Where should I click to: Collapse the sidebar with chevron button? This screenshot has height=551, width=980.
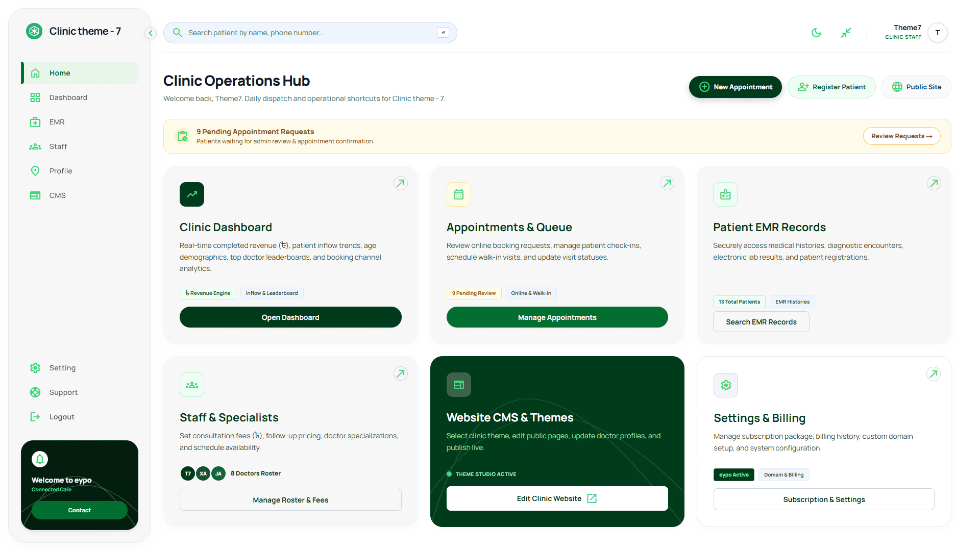coord(150,33)
